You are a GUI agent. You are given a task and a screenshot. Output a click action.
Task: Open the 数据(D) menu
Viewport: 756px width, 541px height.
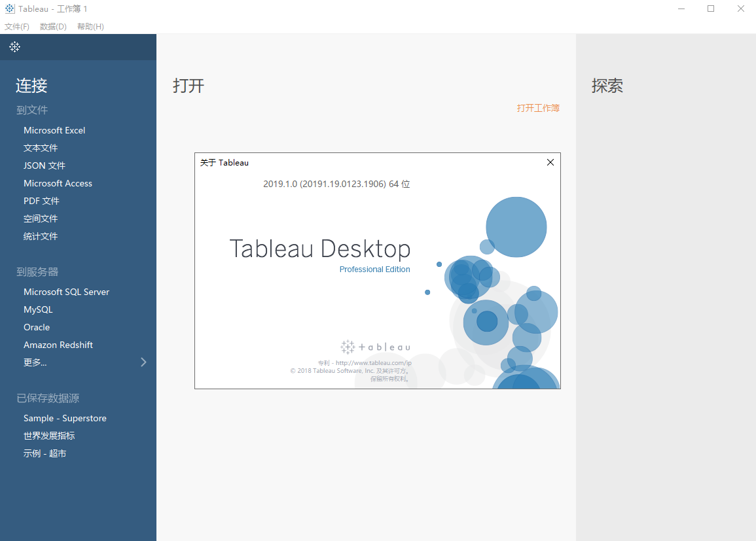tap(53, 26)
